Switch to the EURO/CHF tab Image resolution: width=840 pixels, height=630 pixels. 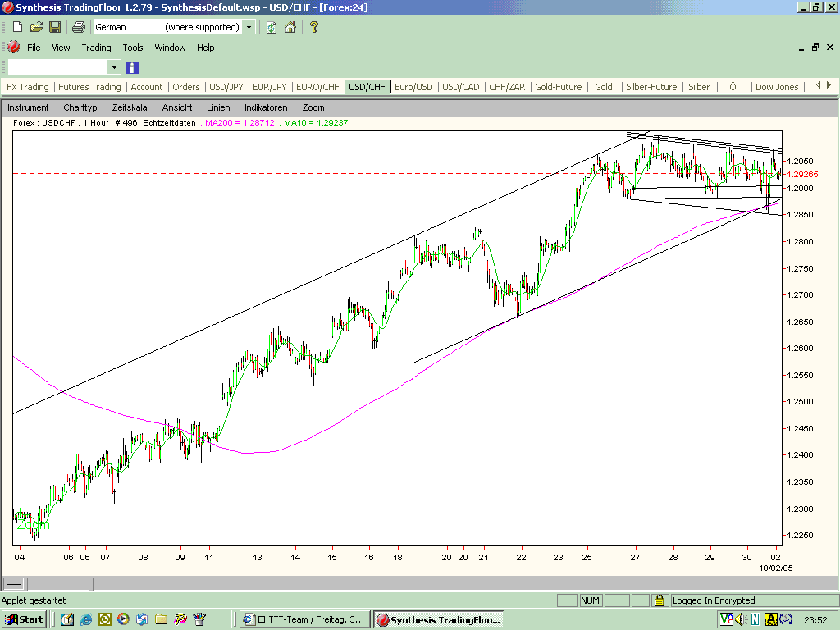317,87
